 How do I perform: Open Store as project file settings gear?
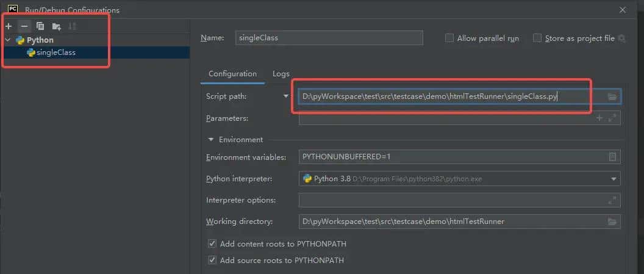pos(622,38)
